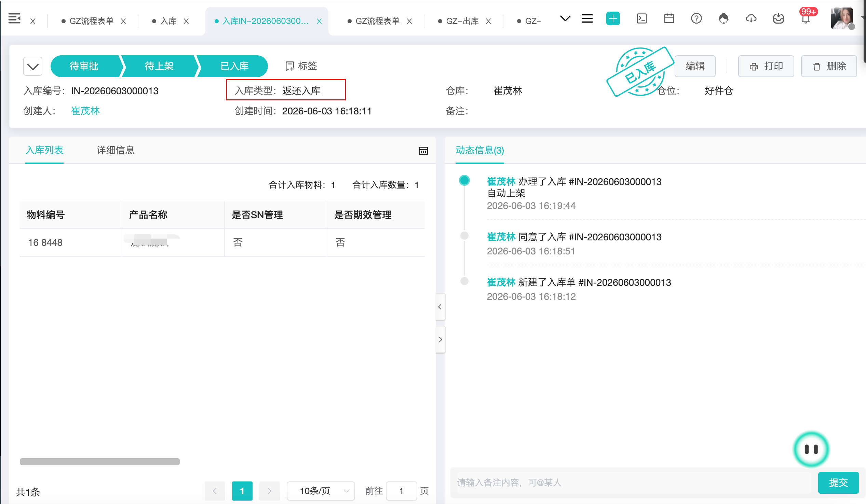Click the 合计入库数量 summary text
Image resolution: width=866 pixels, height=504 pixels.
click(385, 185)
